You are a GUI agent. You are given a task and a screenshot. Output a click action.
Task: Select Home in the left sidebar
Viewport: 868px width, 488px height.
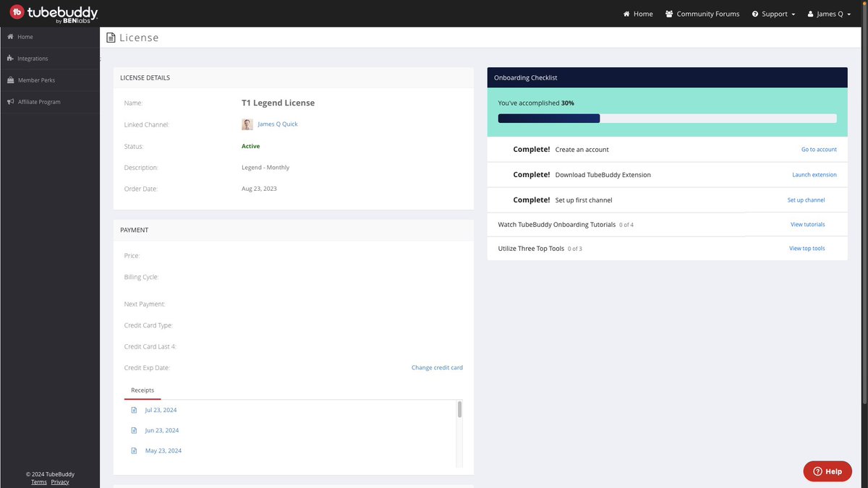(x=50, y=37)
